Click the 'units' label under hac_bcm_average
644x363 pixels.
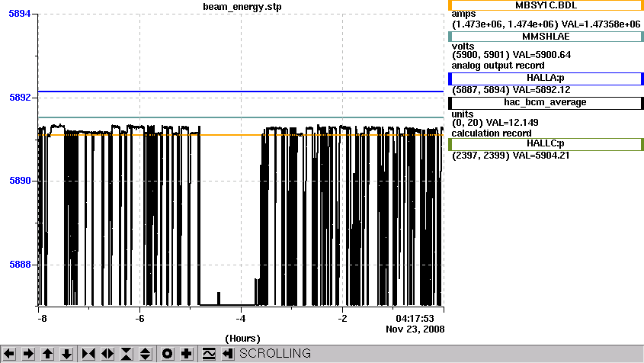pos(463,114)
